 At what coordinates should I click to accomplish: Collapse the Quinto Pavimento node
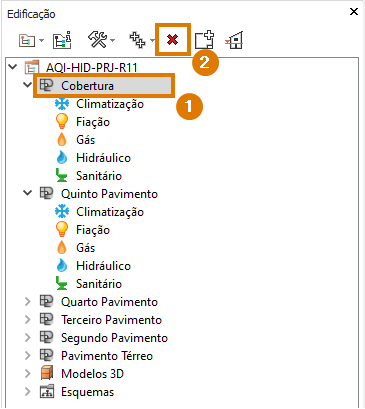pos(28,193)
